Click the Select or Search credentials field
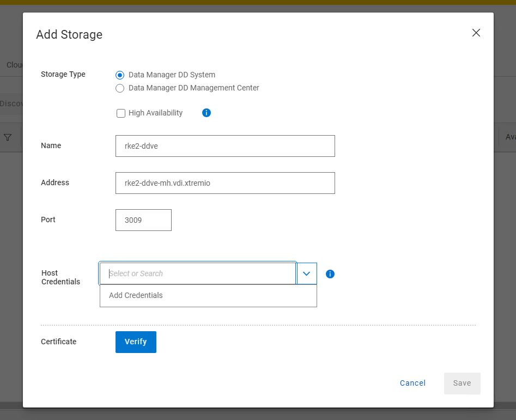Screen dimensions: 516x420 [x=198, y=273]
